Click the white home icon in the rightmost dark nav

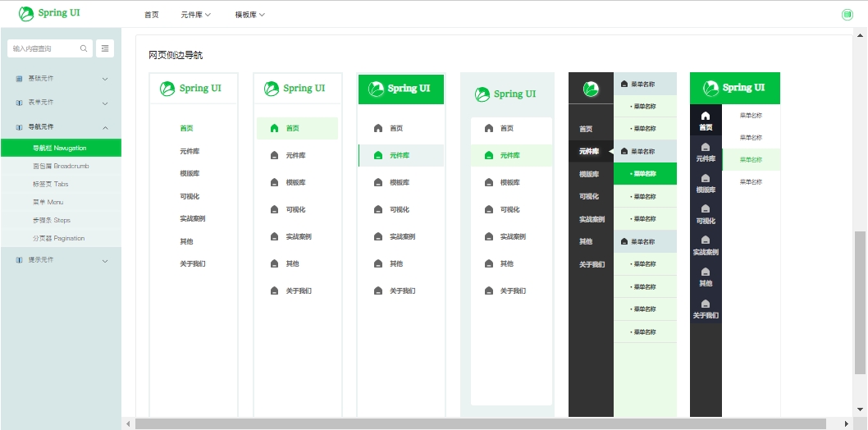coord(706,117)
